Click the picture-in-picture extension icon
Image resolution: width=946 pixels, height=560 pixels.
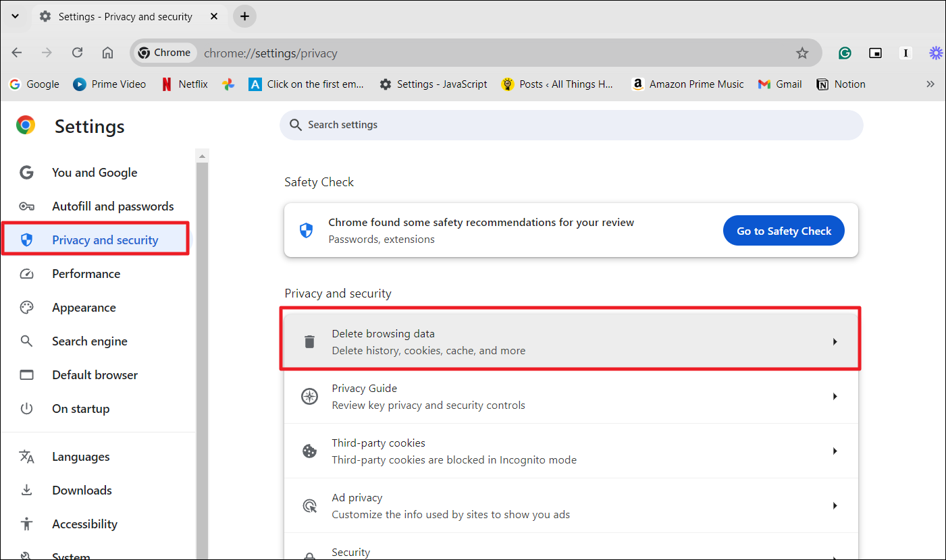tap(875, 53)
